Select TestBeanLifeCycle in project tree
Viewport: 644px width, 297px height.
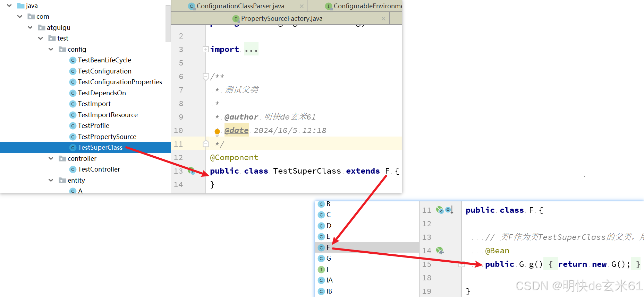pyautogui.click(x=104, y=60)
